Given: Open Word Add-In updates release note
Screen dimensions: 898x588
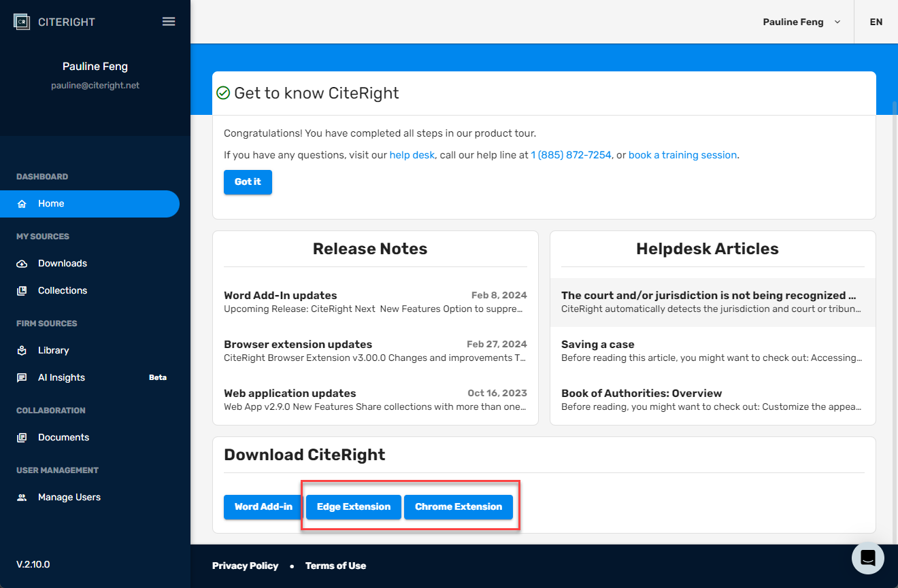Looking at the screenshot, I should 376,302.
